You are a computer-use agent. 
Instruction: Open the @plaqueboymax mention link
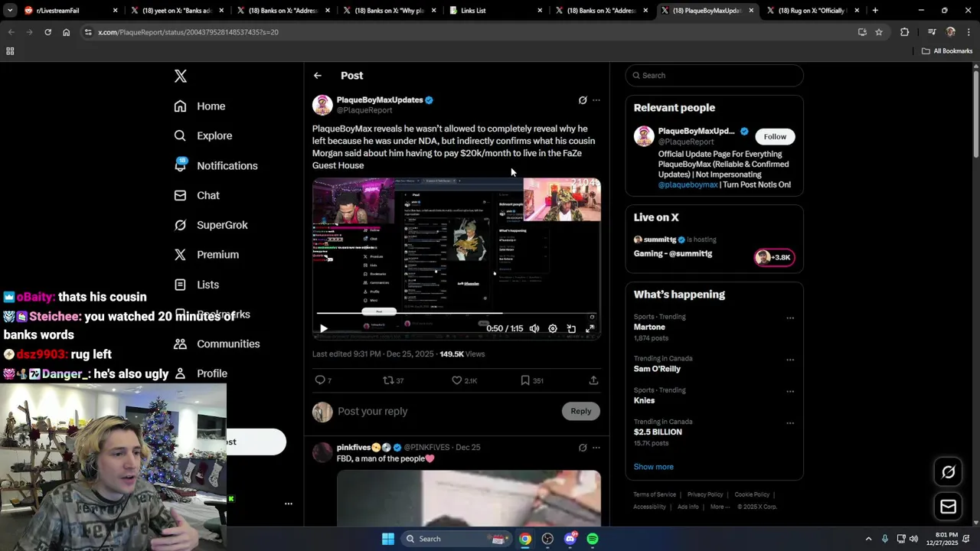(x=688, y=184)
